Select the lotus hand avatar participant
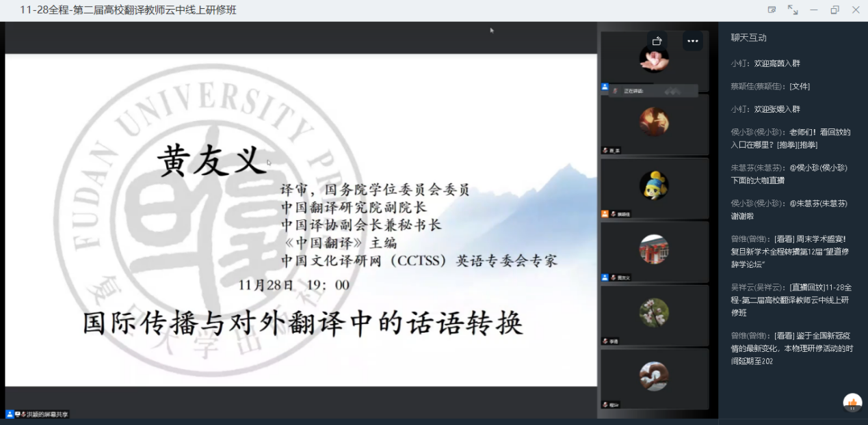Image resolution: width=868 pixels, height=425 pixels. pos(654,59)
